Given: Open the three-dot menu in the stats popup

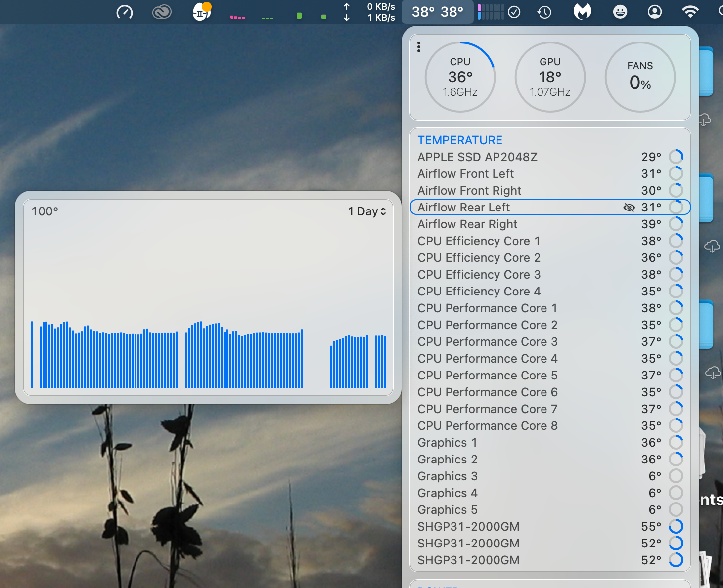Looking at the screenshot, I should 419,46.
